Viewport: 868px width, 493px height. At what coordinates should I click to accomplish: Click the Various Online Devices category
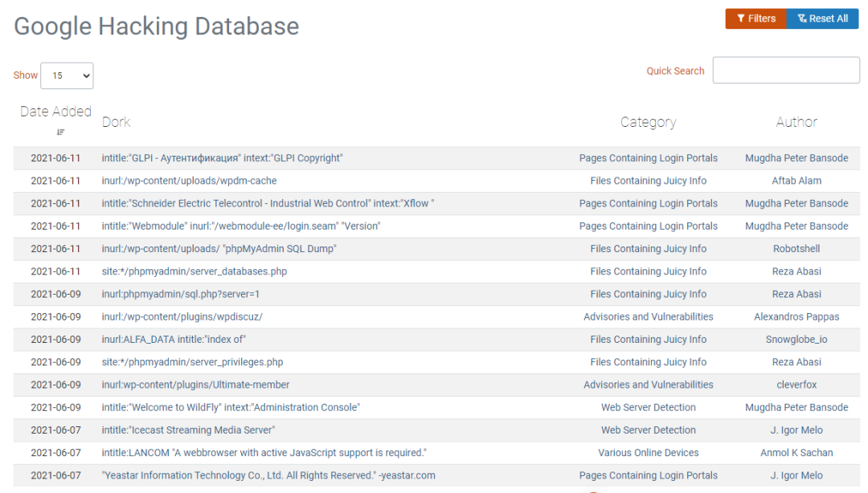coord(649,453)
